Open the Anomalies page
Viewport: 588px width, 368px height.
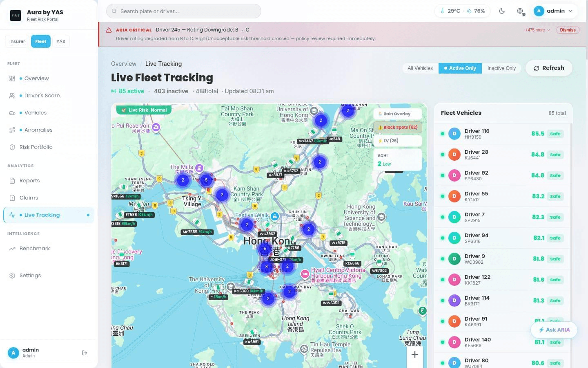coord(49,130)
